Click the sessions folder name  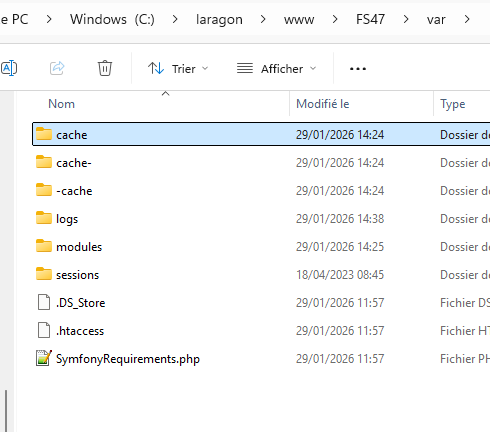(77, 275)
